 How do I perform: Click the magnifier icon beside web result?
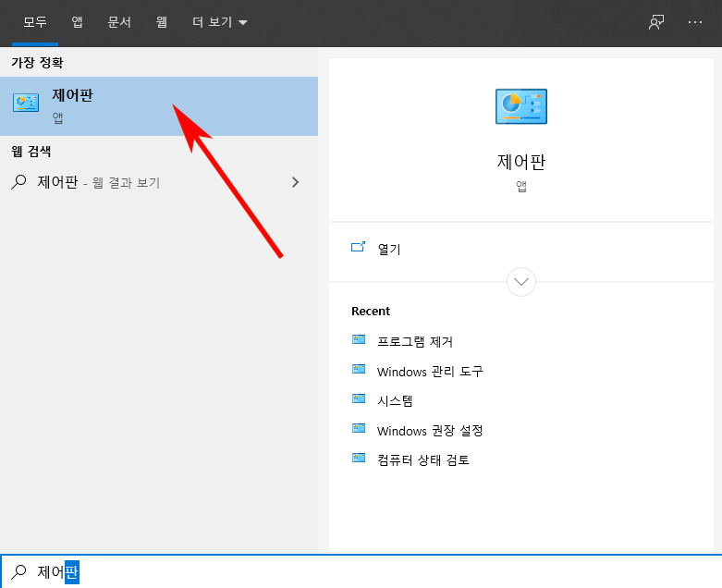[18, 182]
